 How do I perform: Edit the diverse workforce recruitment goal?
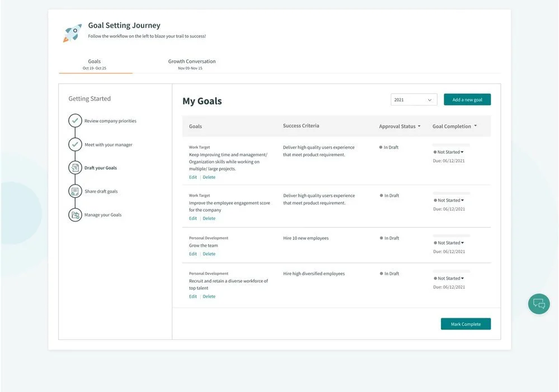click(193, 296)
